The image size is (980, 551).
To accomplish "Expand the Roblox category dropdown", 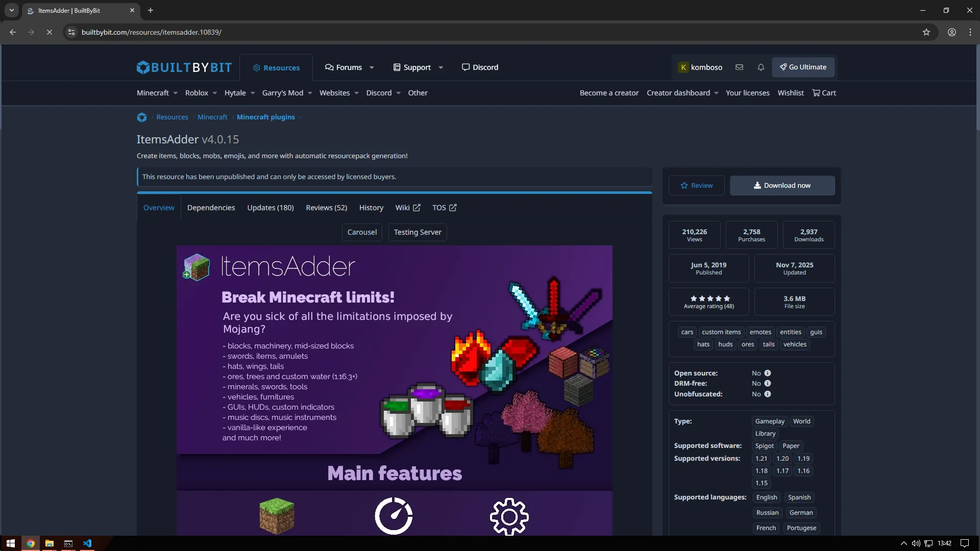I will click(x=214, y=93).
